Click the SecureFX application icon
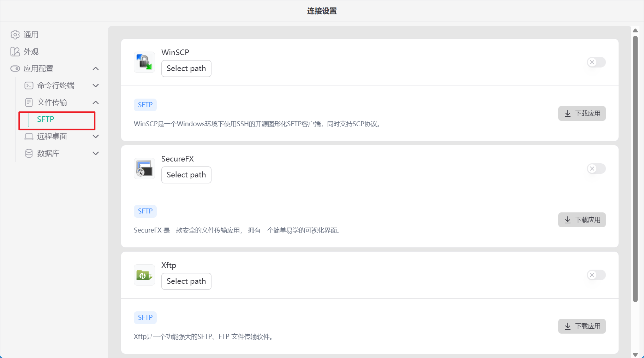This screenshot has width=644, height=358. coord(144,169)
